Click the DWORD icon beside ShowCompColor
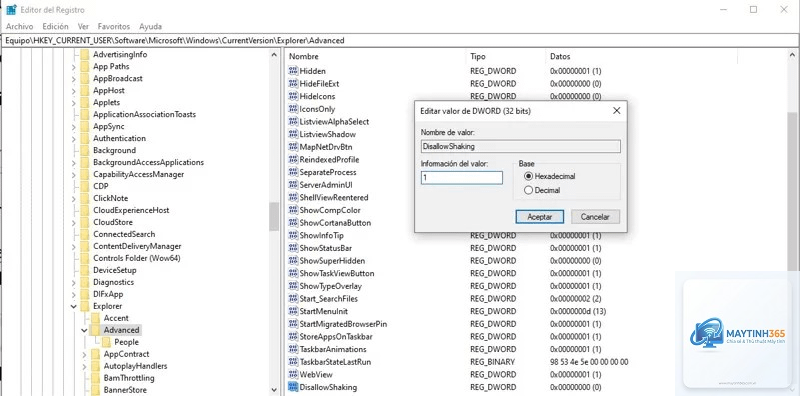The height and width of the screenshot is (396, 800). 293,210
